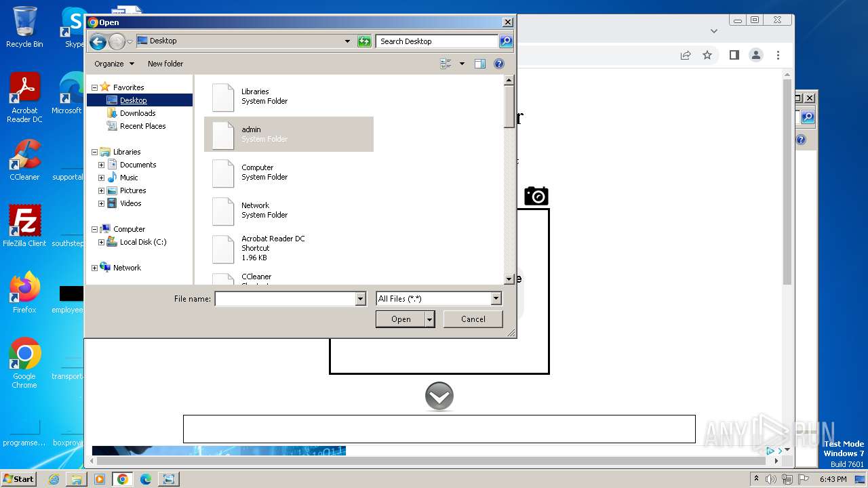
Task: Click Chrome's share page icon
Action: pyautogui.click(x=686, y=55)
